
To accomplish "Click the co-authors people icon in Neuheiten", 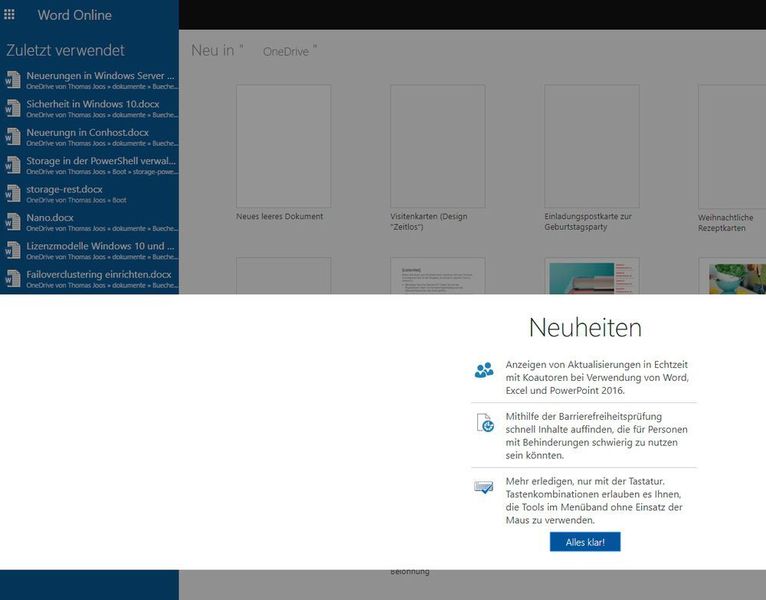I will coord(484,370).
